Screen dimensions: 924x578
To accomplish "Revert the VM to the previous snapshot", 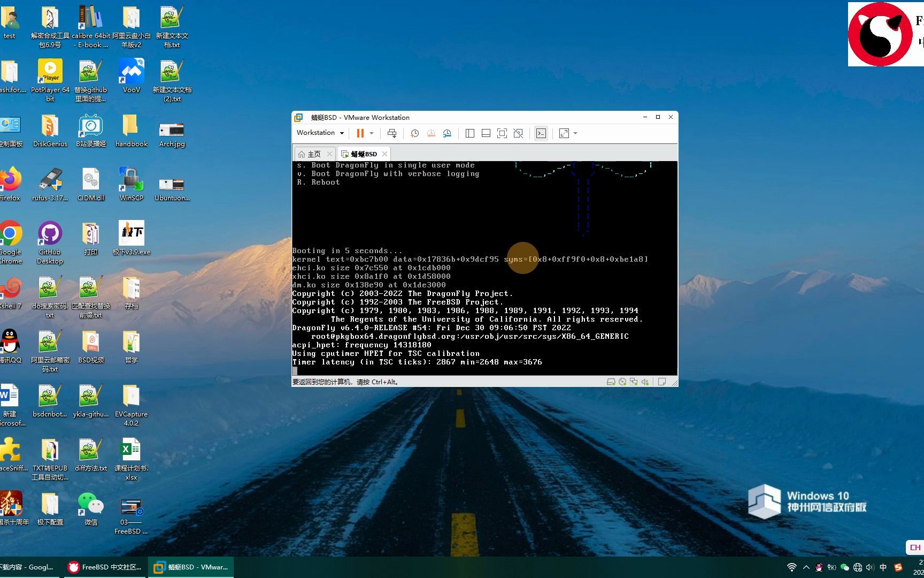I will point(431,133).
